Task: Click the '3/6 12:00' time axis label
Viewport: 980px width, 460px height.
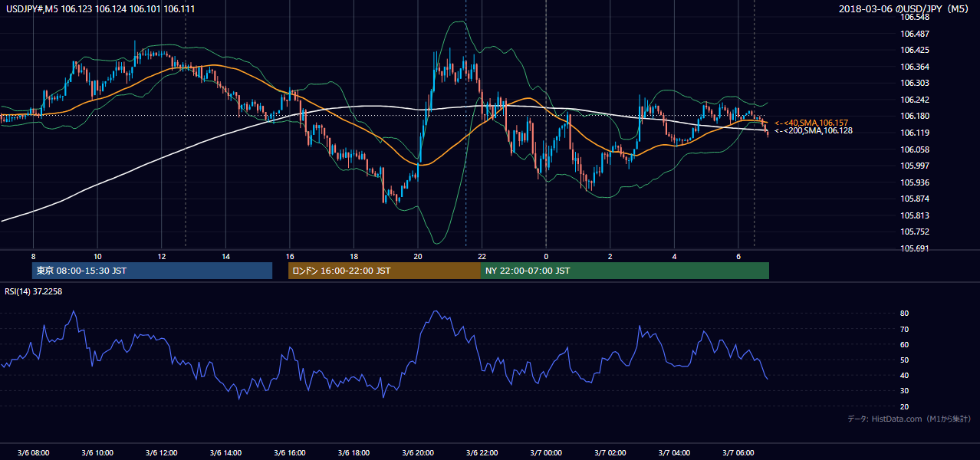Action: [x=162, y=452]
